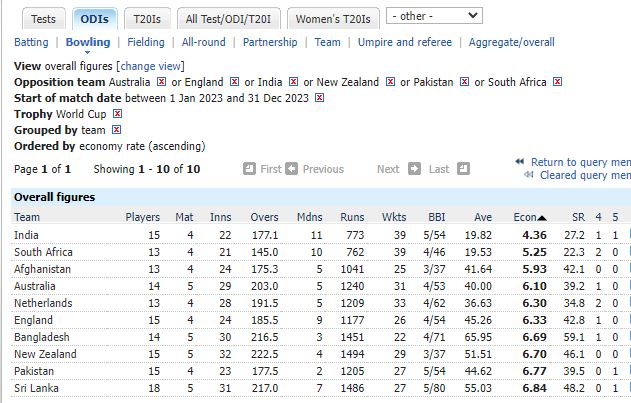Click India's economy rate 4.36
This screenshot has height=403, width=631.
click(534, 235)
